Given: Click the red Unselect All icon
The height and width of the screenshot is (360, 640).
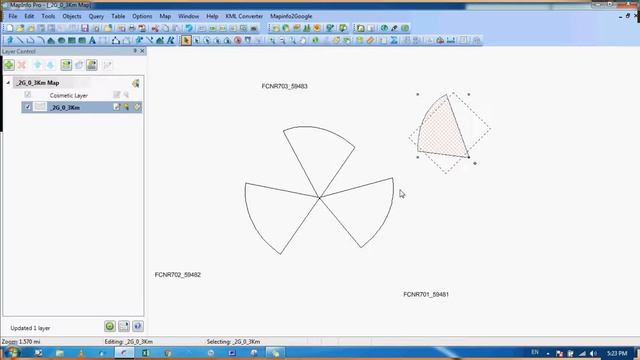Looking at the screenshot, I should [x=238, y=40].
